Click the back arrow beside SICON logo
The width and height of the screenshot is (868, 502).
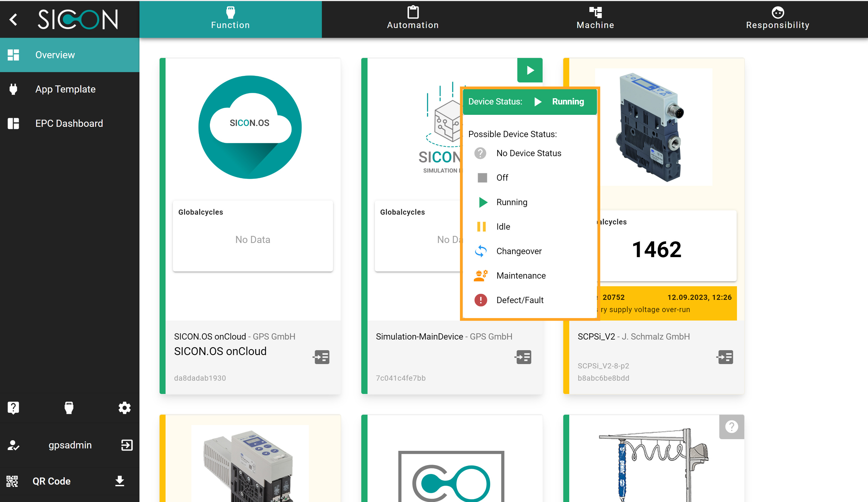pyautogui.click(x=13, y=20)
